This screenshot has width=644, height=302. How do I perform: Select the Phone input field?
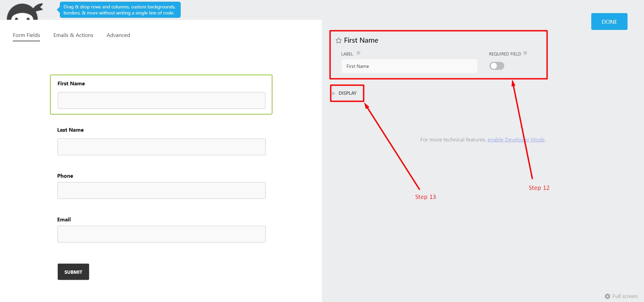point(161,190)
